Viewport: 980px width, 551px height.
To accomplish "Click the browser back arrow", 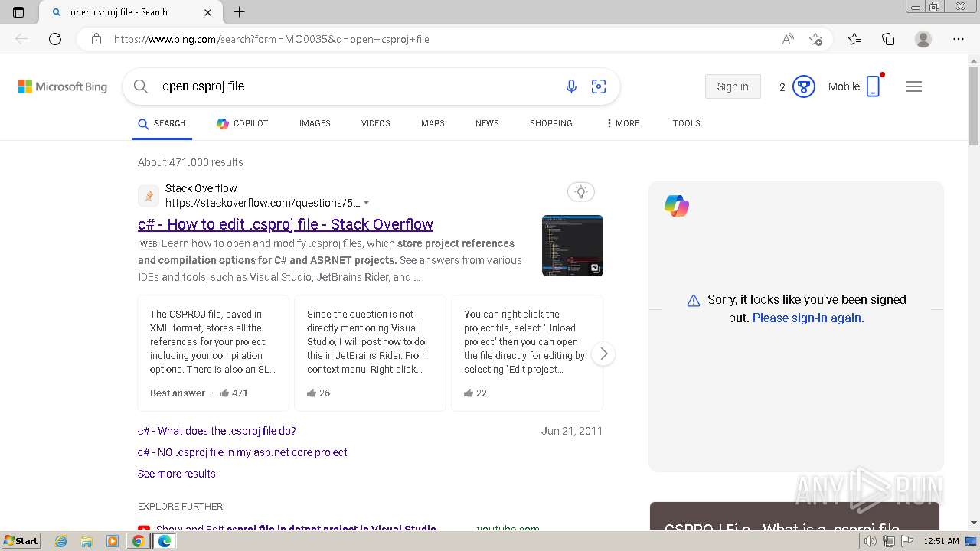I will [x=21, y=39].
